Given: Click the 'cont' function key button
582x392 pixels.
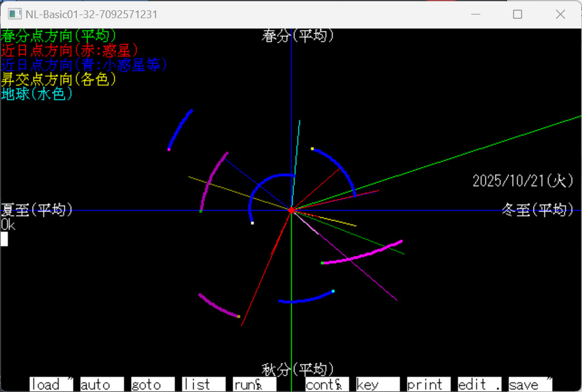Looking at the screenshot, I should pyautogui.click(x=327, y=384).
